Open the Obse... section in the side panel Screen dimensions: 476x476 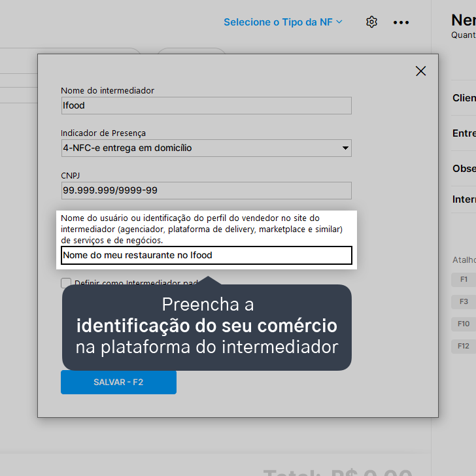pyautogui.click(x=464, y=169)
